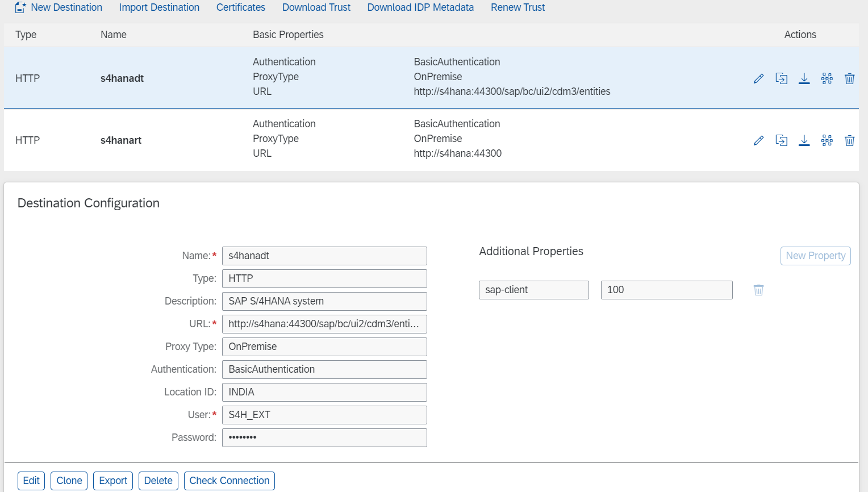
Task: Export s4hanart using the download icon
Action: (804, 140)
